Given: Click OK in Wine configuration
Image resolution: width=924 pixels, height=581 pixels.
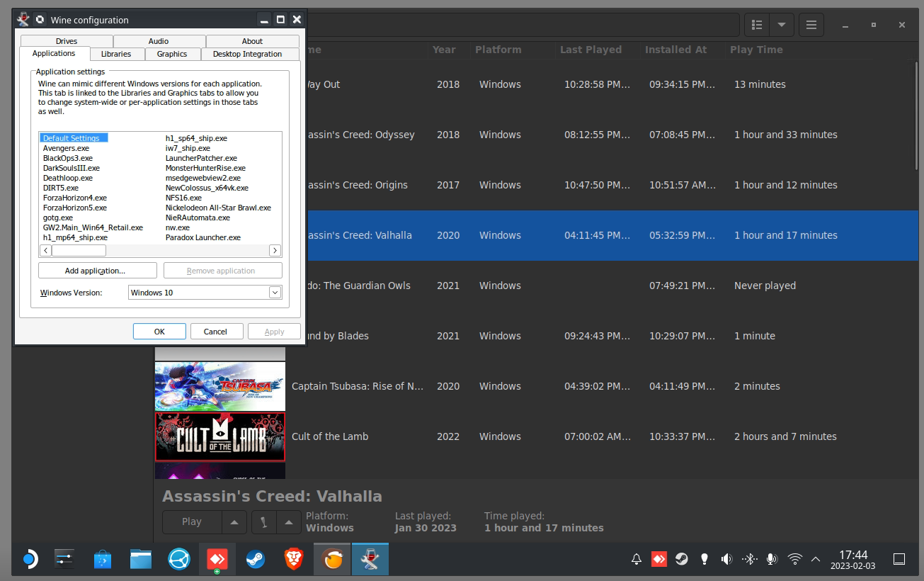Looking at the screenshot, I should click(159, 332).
